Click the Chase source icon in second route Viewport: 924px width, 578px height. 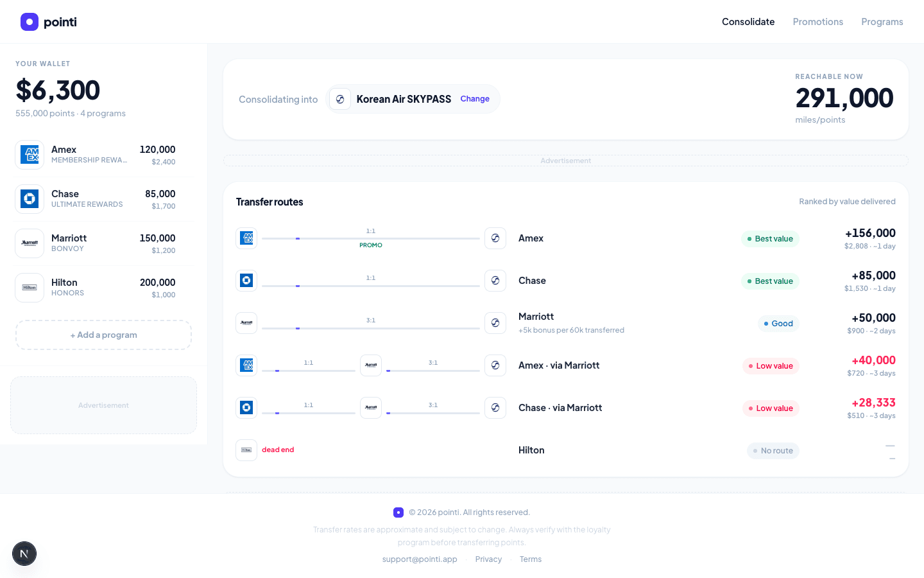click(x=246, y=281)
